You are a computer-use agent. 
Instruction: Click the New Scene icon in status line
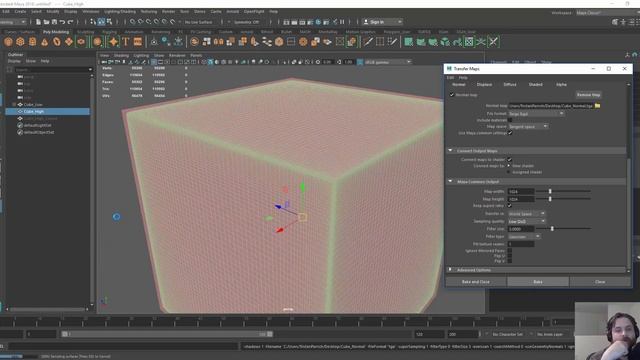click(38, 22)
